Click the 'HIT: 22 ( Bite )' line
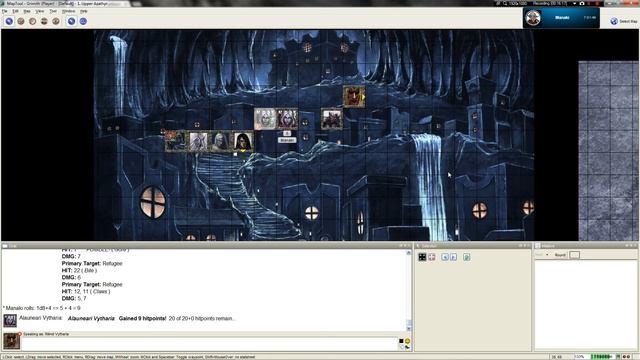 click(79, 270)
